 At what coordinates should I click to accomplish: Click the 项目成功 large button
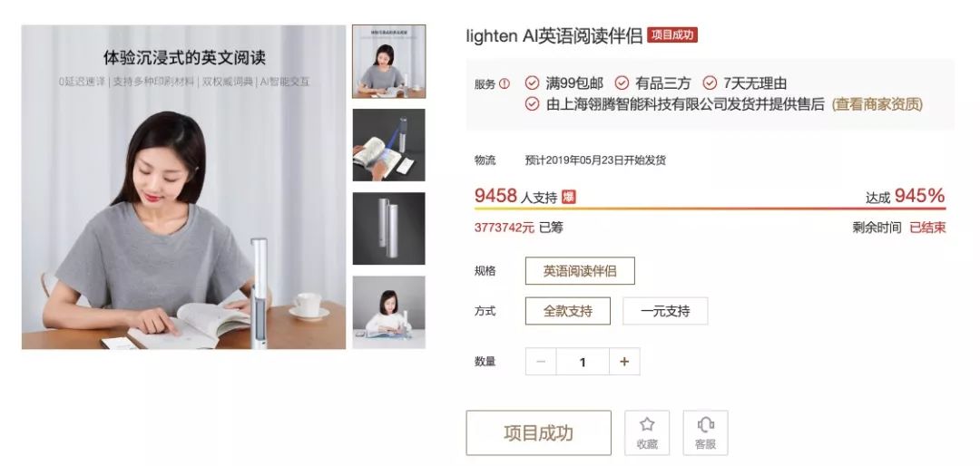click(x=539, y=432)
